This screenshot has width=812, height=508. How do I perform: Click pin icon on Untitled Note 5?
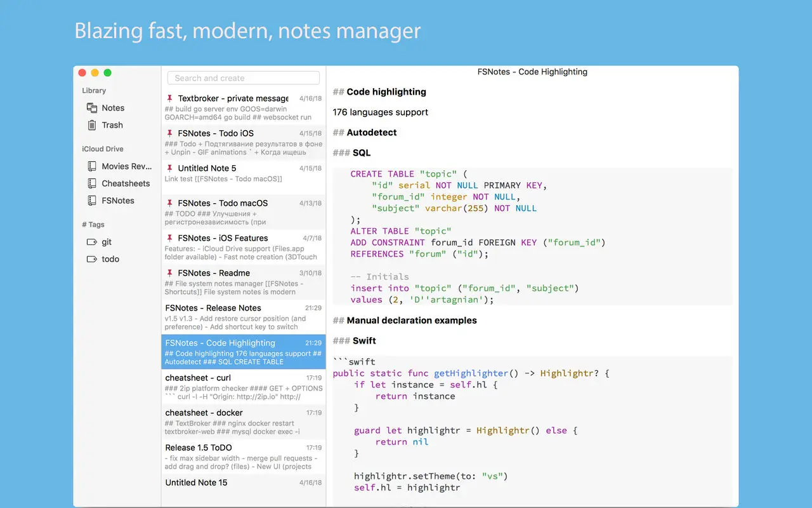[169, 168]
